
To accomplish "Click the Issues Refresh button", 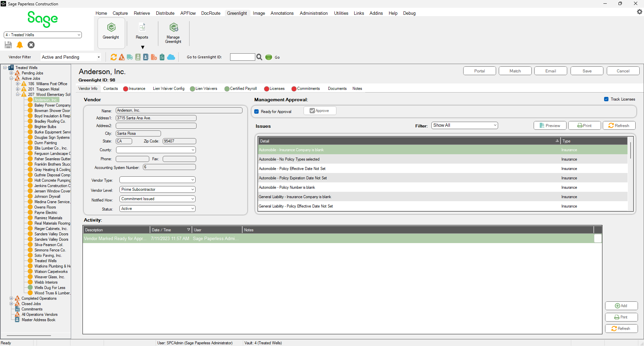I will click(619, 125).
